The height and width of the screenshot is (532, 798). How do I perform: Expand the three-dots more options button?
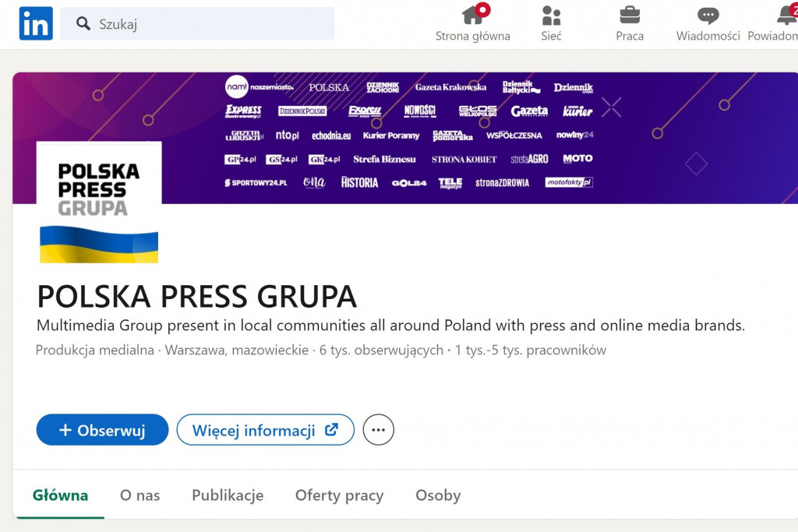tap(379, 430)
